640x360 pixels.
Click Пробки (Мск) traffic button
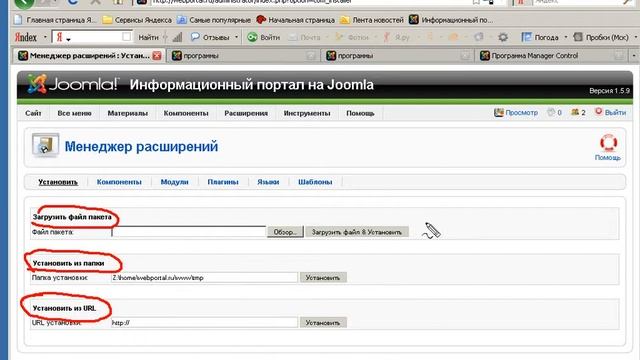(601, 37)
